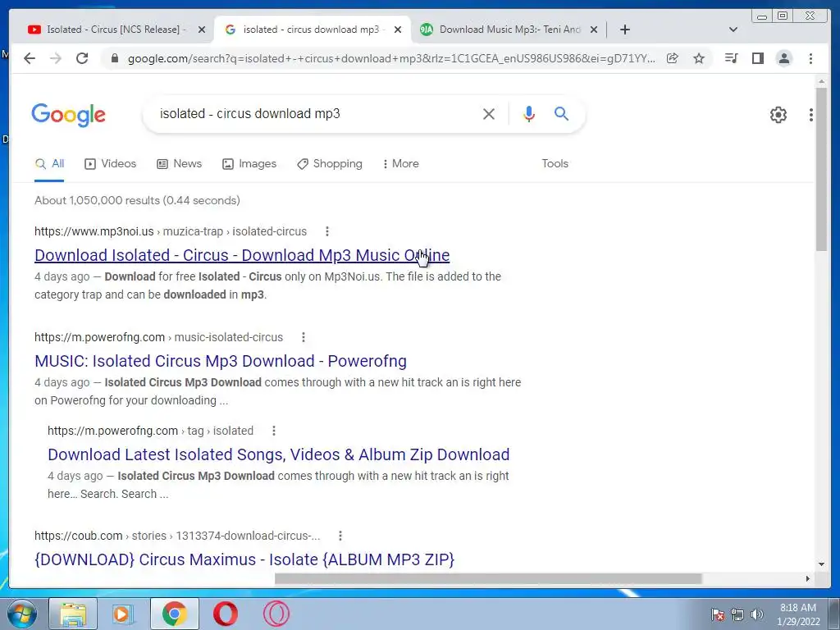Open the tab search dropdown arrow
The image size is (840, 630).
click(x=733, y=30)
